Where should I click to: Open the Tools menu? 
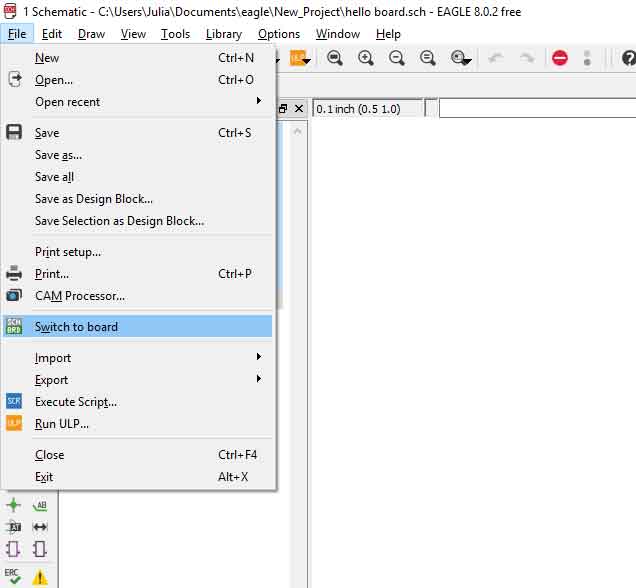click(x=175, y=34)
